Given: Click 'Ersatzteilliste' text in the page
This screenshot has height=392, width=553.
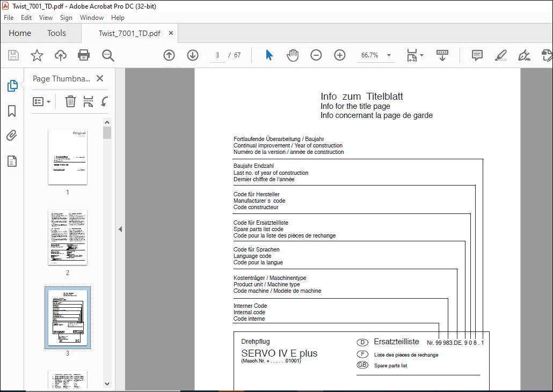Looking at the screenshot, I should pos(396,342).
